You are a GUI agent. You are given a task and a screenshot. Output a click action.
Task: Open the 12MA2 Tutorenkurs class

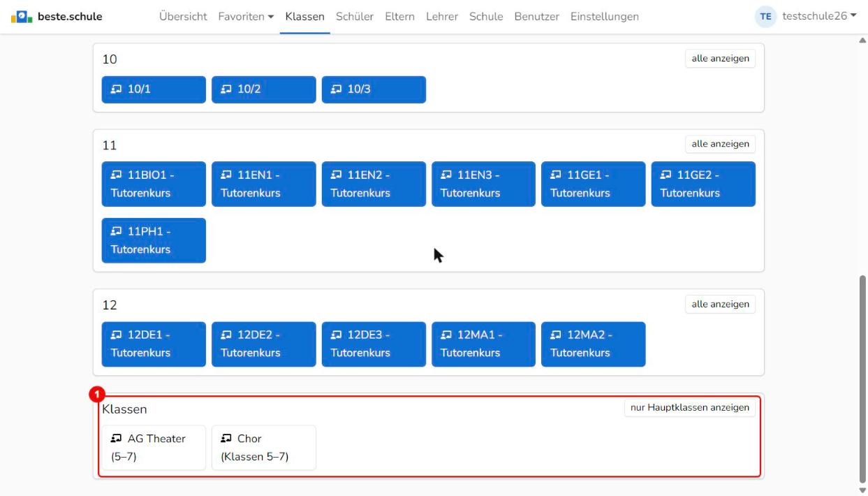click(594, 344)
